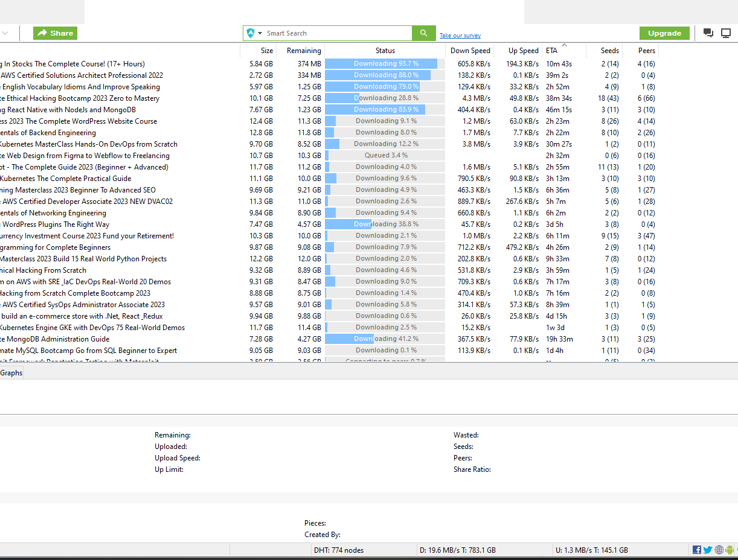Click the Downloading 88.0 % progress bar
This screenshot has height=560, width=738.
385,75
